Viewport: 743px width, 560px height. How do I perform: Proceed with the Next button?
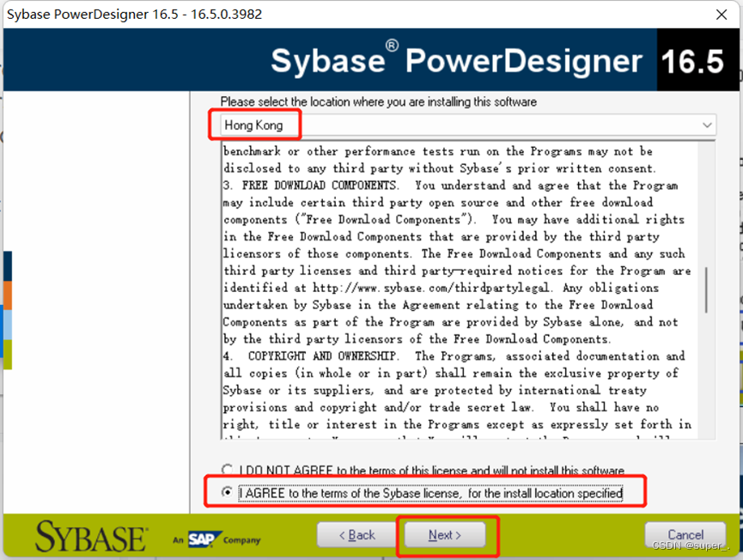[445, 535]
